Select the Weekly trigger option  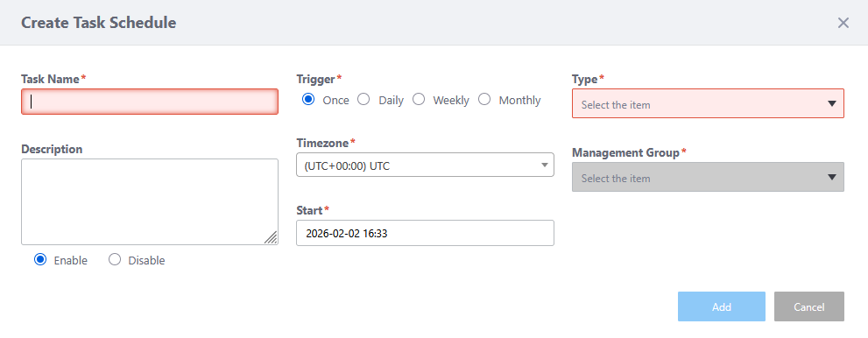click(419, 100)
